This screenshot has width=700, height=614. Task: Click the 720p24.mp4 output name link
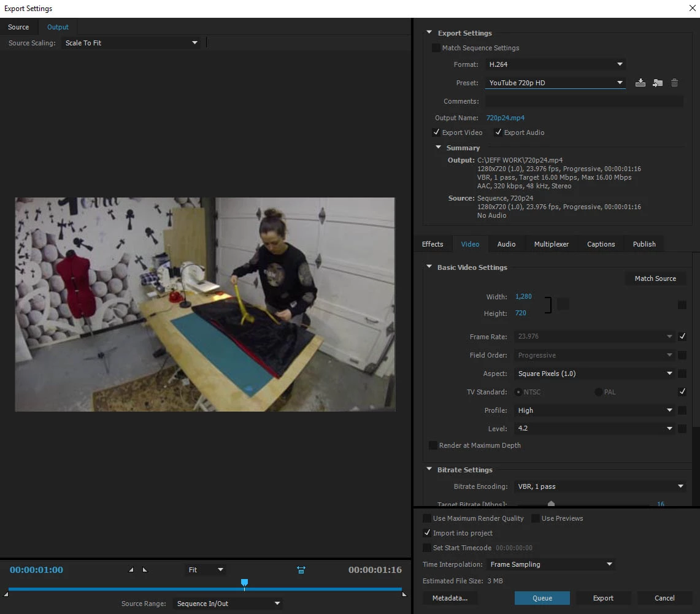[506, 118]
